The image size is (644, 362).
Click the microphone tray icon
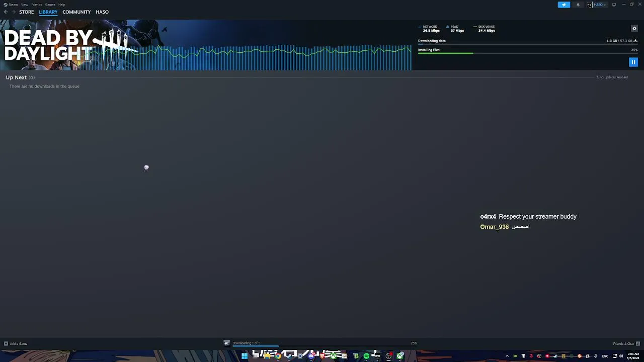click(x=596, y=356)
